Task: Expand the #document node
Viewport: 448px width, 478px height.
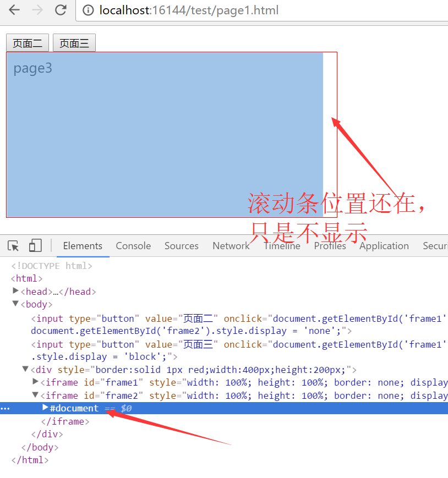Action: pos(46,408)
